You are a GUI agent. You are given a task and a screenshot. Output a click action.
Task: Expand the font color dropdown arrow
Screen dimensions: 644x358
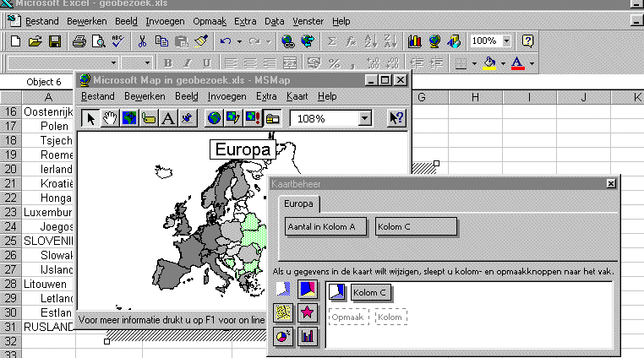(x=532, y=63)
